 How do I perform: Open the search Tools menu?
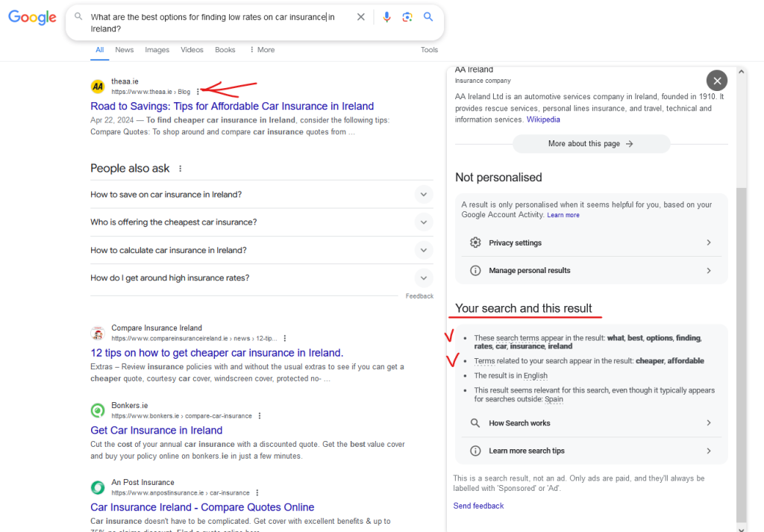(429, 50)
